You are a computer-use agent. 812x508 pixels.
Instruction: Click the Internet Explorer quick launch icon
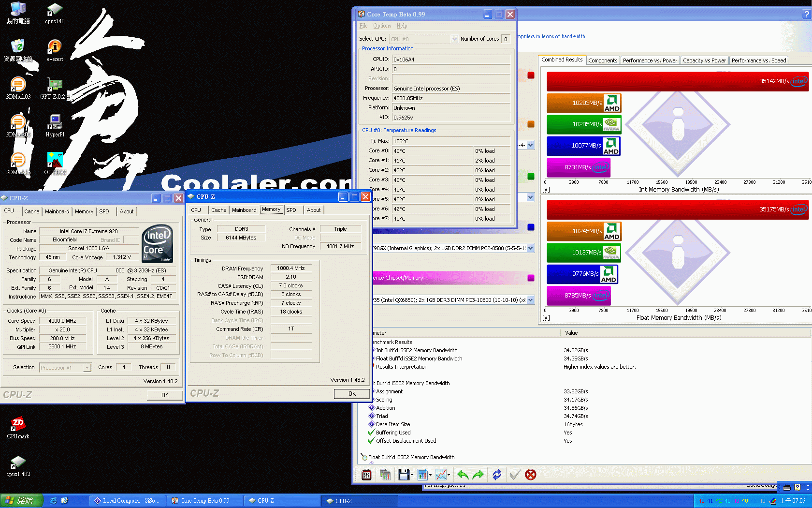click(53, 501)
